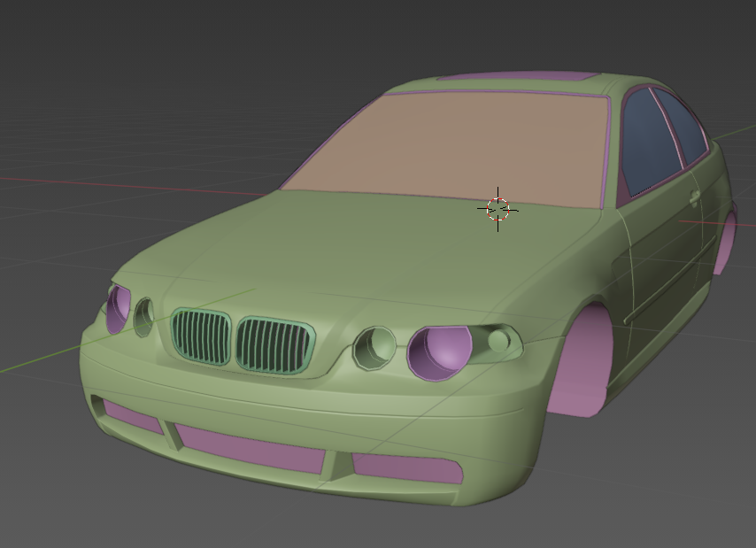Click the 3D cursor crosshair on the hood
The width and height of the screenshot is (756, 548).
click(x=498, y=209)
